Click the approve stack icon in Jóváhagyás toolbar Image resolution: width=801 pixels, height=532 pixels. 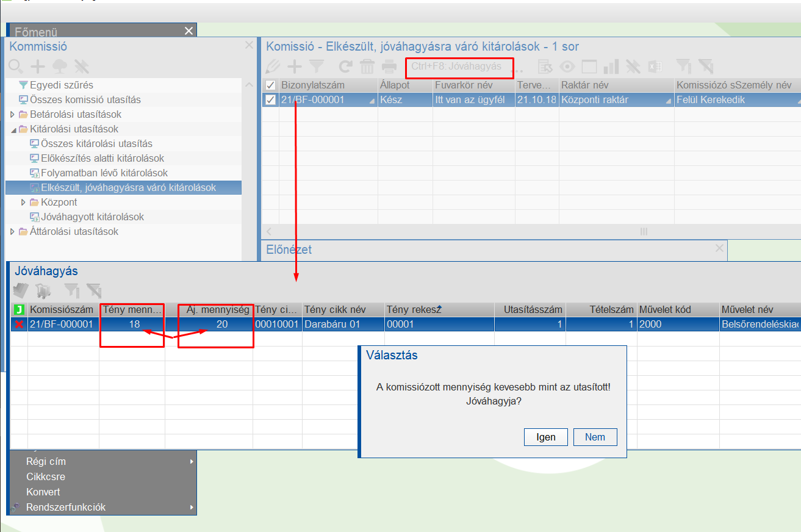coord(21,290)
